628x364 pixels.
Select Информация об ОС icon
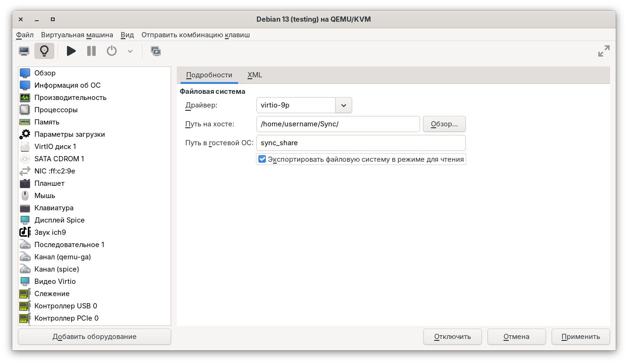click(25, 85)
